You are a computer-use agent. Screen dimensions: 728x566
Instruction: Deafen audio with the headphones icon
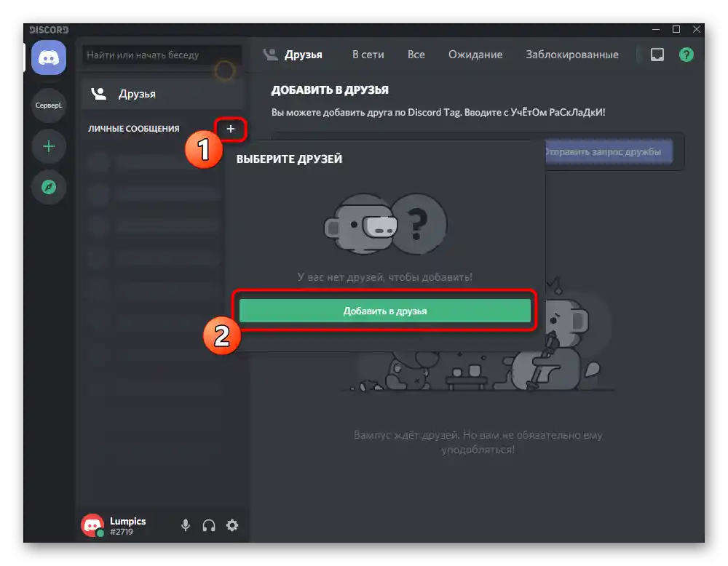pos(208,525)
